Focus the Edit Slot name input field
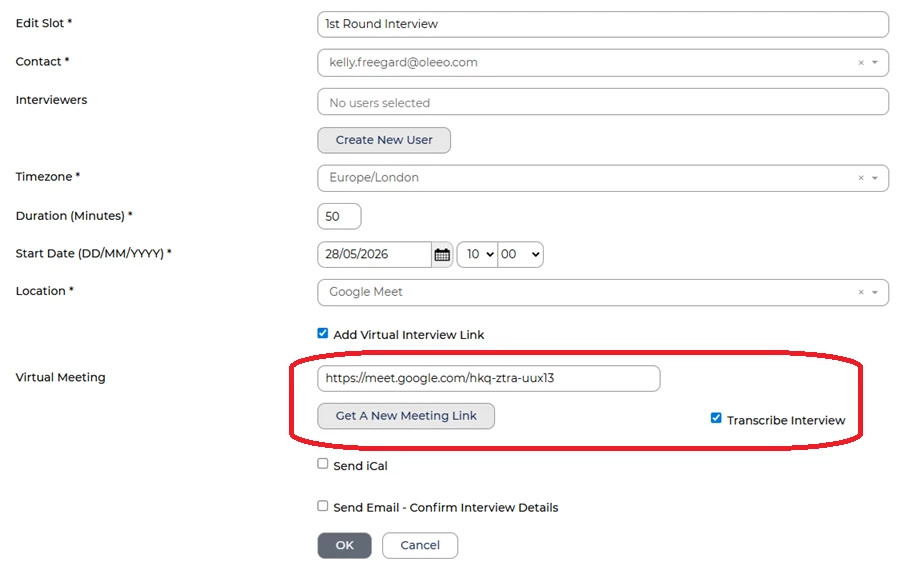Viewport: 910px width, 570px height. tap(603, 24)
